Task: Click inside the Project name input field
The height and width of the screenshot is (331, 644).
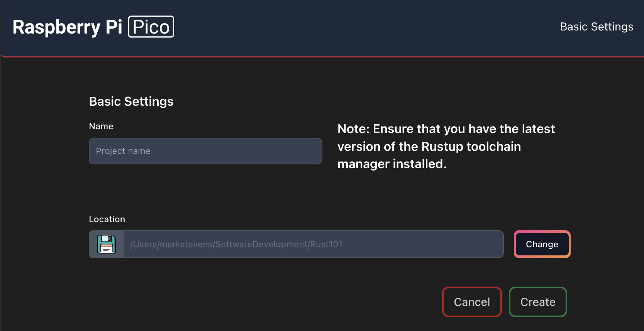Action: (205, 151)
